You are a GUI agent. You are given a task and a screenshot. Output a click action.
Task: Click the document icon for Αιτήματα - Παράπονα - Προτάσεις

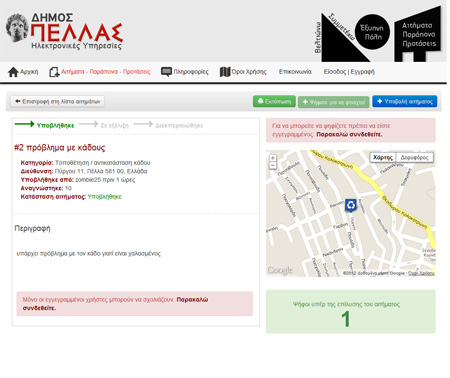54,72
